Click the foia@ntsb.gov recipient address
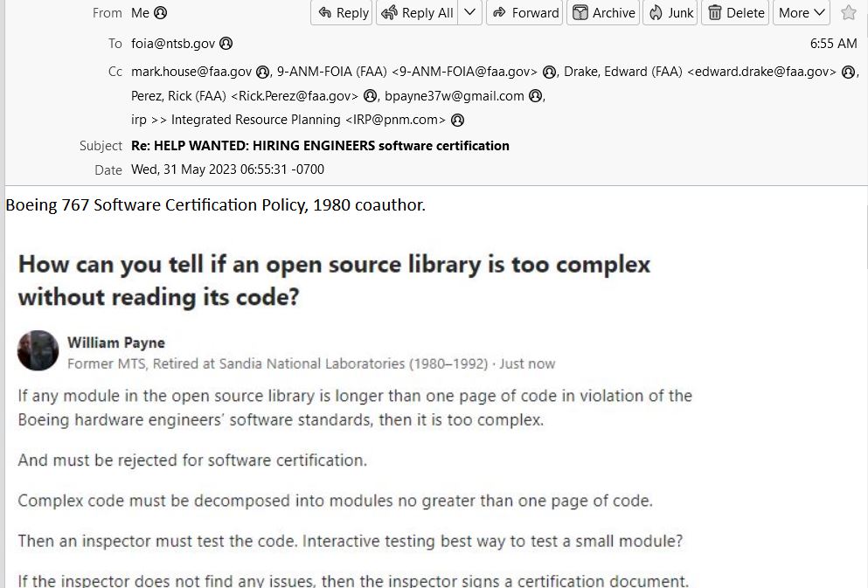Screen dimensions: 868x588 click(x=173, y=43)
